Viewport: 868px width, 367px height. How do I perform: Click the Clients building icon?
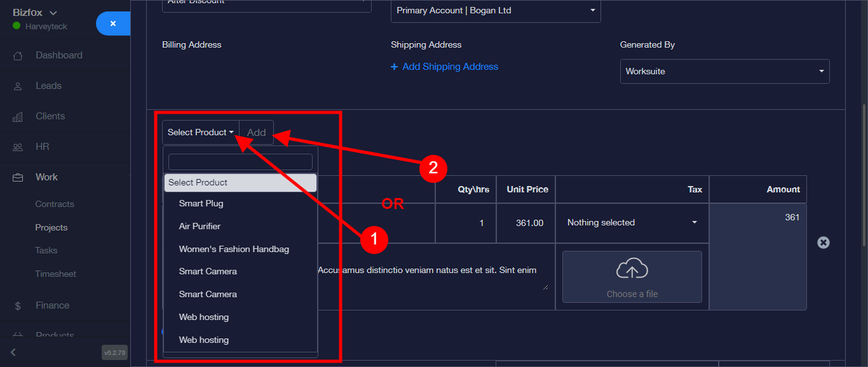(18, 116)
